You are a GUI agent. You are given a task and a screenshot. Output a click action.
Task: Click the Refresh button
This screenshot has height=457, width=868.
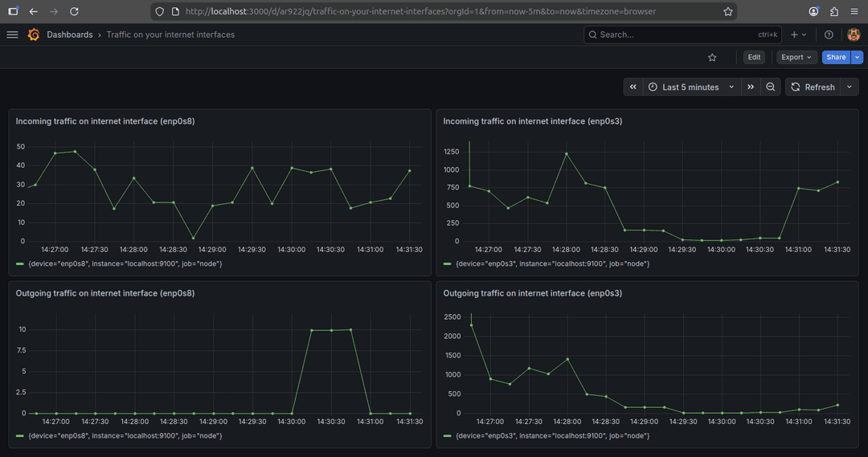click(x=813, y=87)
